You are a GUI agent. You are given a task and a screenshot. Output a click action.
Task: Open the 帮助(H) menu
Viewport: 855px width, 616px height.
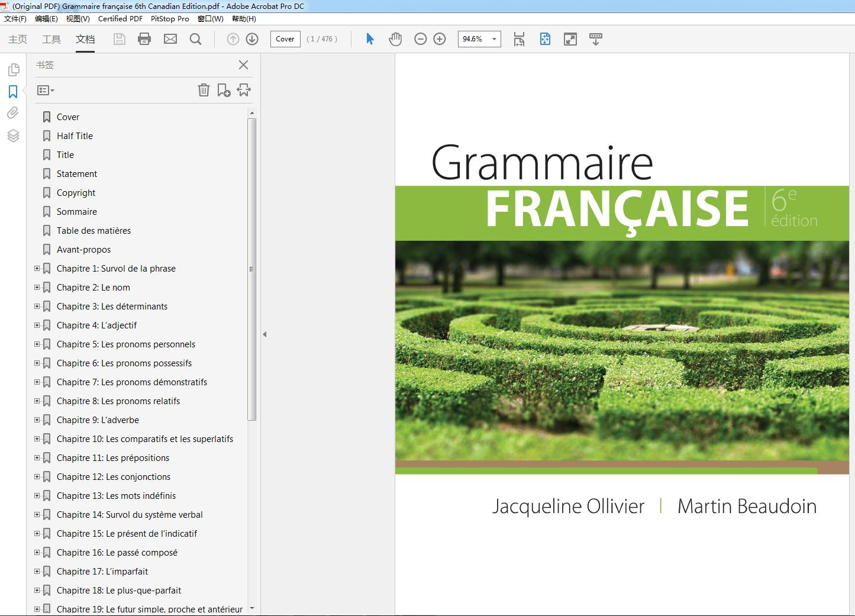244,19
